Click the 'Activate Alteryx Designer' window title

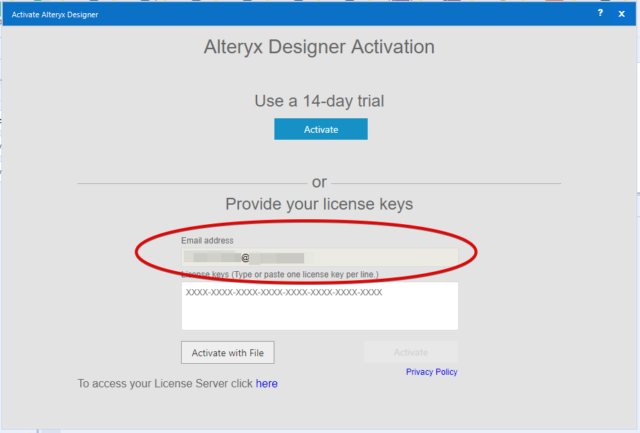[55, 15]
